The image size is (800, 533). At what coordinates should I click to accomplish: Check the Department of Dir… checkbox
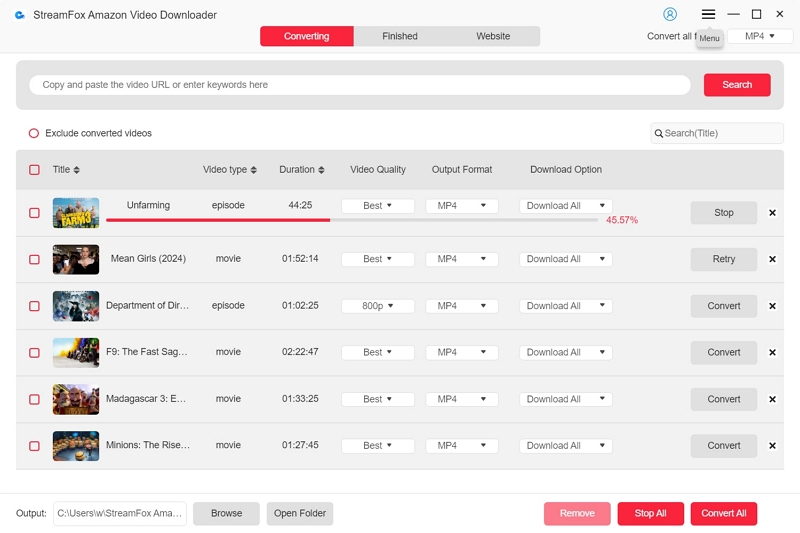34,306
